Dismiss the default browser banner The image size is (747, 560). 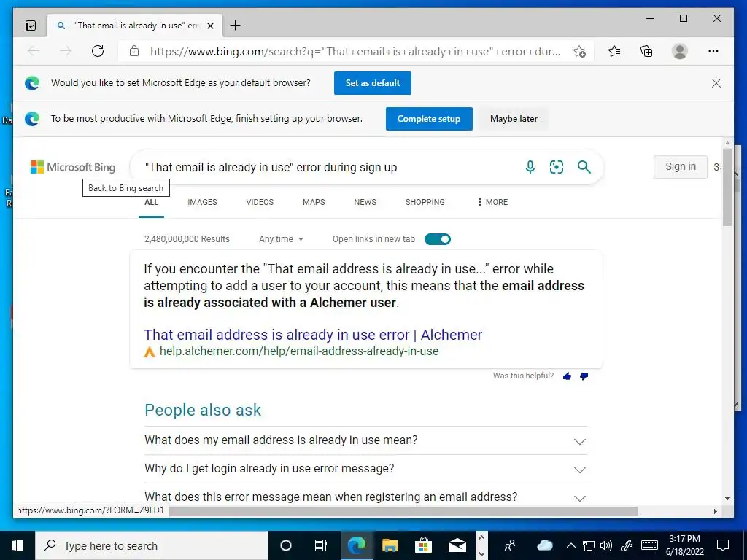tap(716, 83)
